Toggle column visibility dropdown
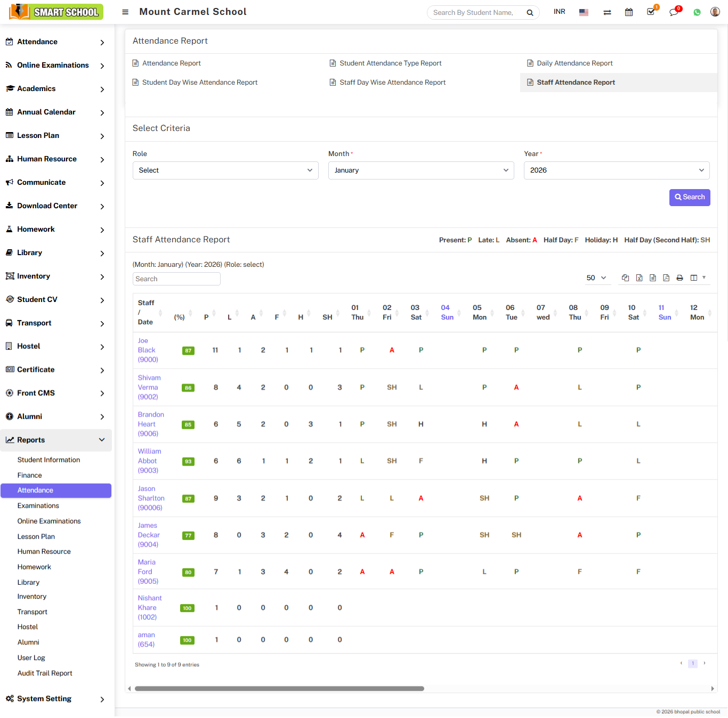The width and height of the screenshot is (728, 718). coord(697,278)
